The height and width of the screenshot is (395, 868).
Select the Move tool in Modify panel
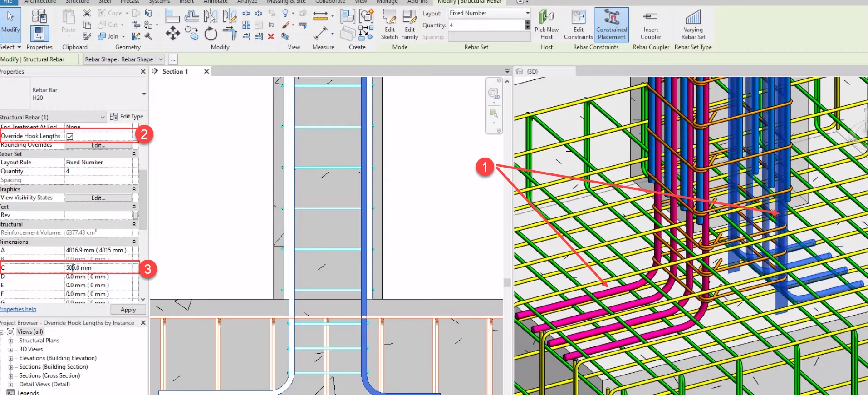pos(172,33)
